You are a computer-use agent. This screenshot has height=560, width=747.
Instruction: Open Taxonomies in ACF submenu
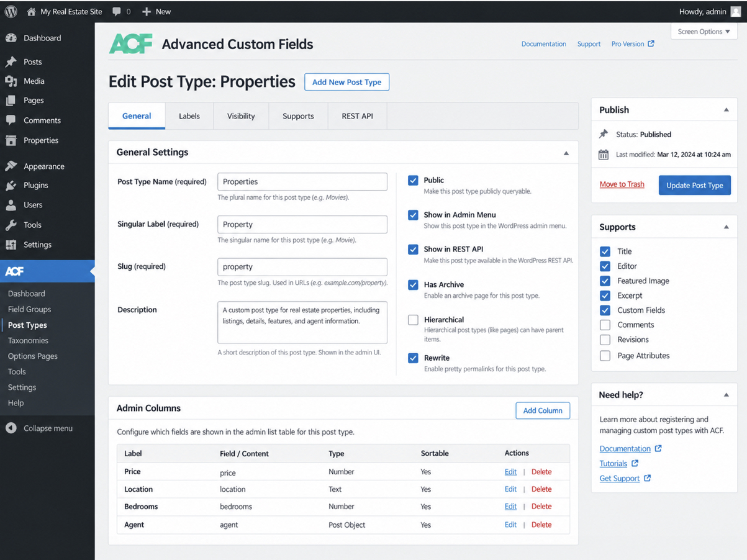coord(28,340)
